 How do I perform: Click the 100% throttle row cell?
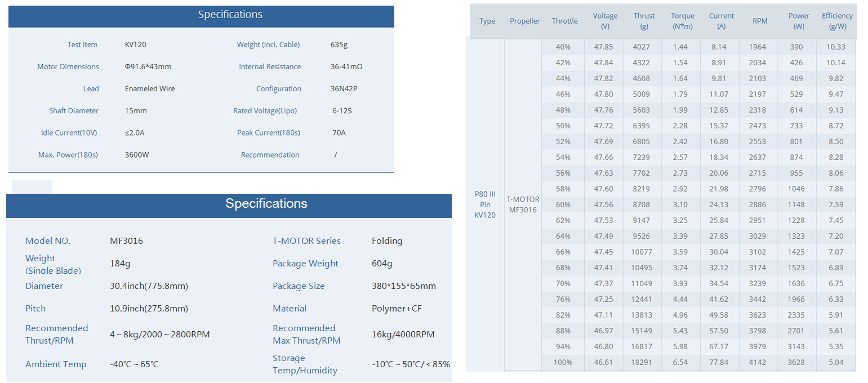click(563, 362)
